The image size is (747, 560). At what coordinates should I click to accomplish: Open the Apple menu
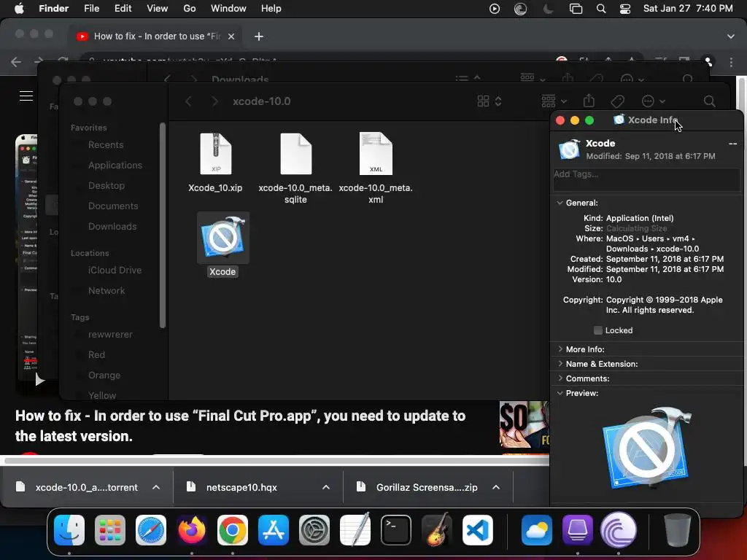tap(19, 9)
